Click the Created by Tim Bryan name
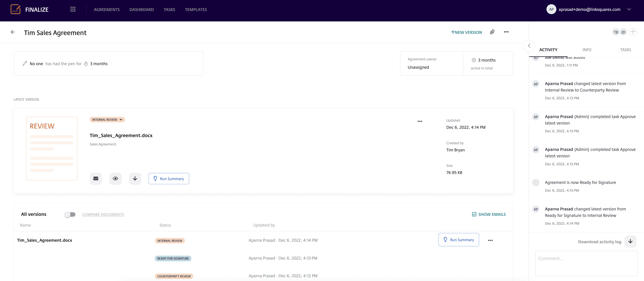 point(455,150)
